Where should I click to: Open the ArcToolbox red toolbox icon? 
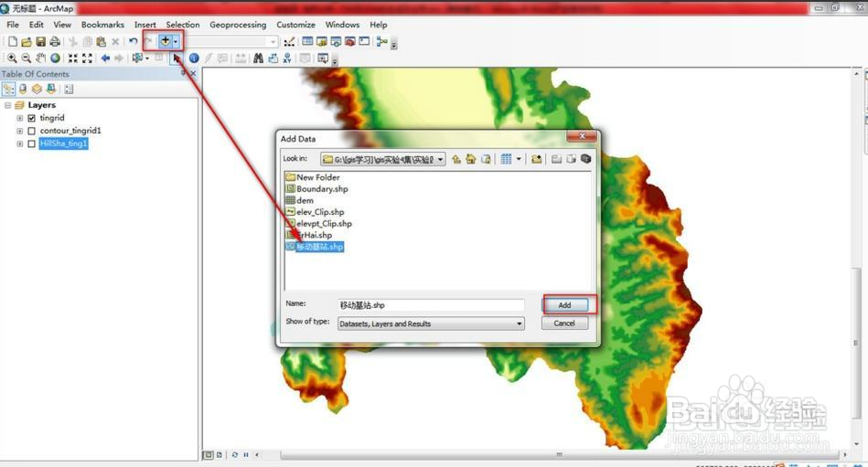(x=350, y=41)
